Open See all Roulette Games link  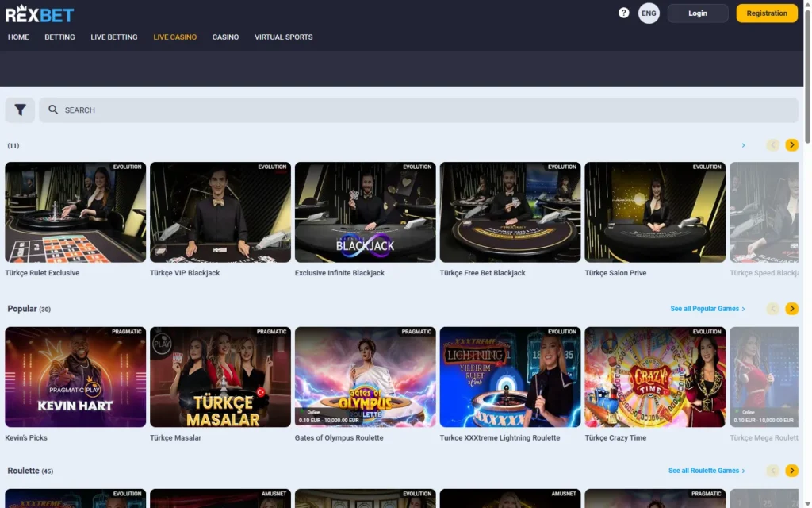(x=707, y=471)
